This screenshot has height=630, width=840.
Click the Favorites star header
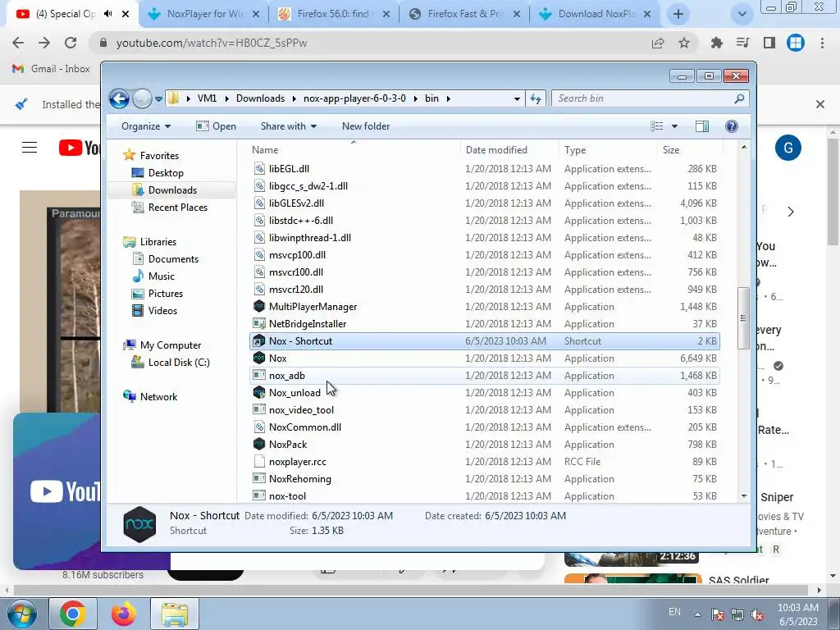[129, 155]
